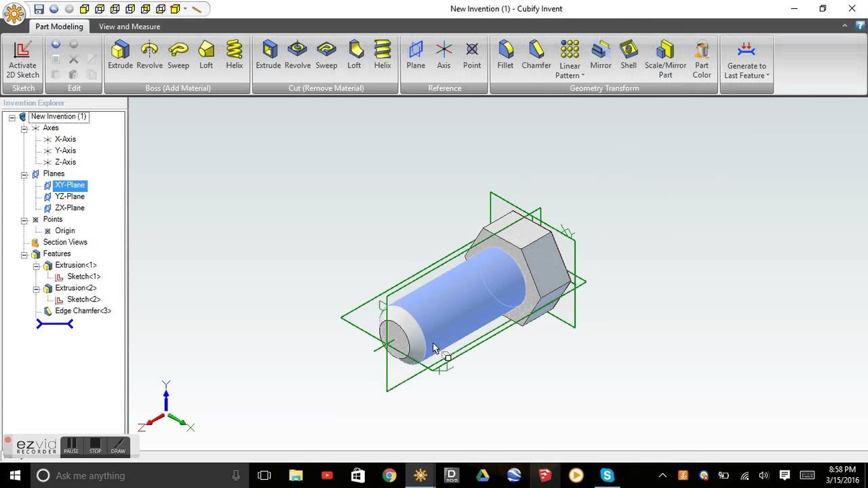The height and width of the screenshot is (488, 868).
Task: Select Sketch<2> in the tree
Action: (x=83, y=300)
